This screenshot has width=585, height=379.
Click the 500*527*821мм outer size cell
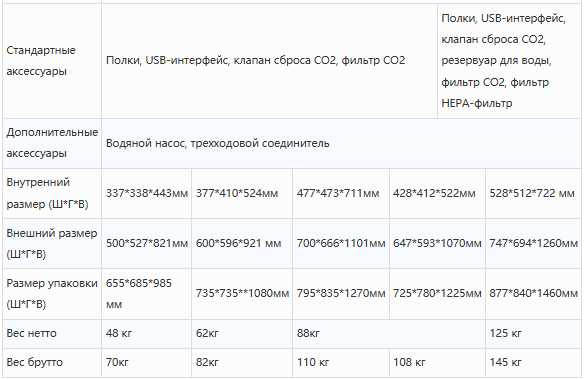click(147, 244)
